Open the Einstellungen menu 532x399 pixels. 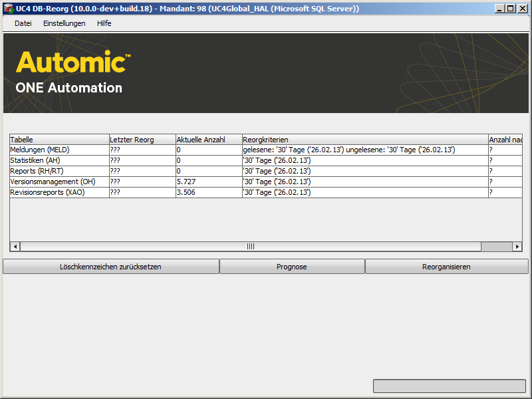pyautogui.click(x=64, y=23)
